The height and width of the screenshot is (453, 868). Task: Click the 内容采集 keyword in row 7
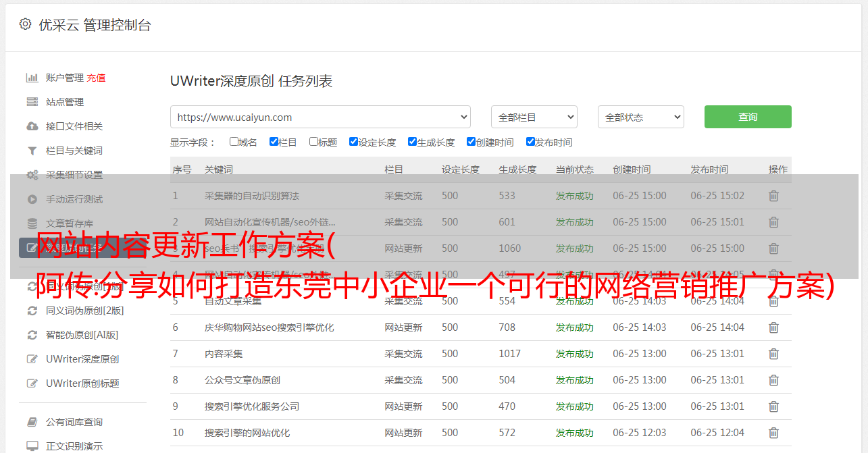coord(224,354)
